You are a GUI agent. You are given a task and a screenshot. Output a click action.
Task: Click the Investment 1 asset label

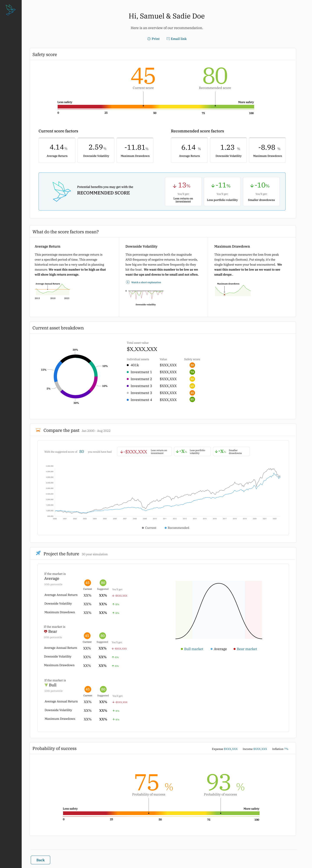(141, 372)
